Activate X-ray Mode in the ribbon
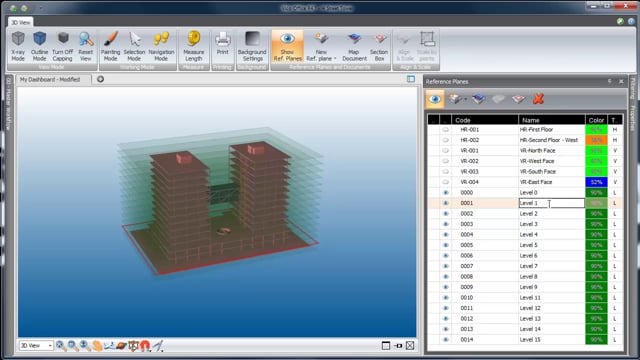 click(x=18, y=47)
